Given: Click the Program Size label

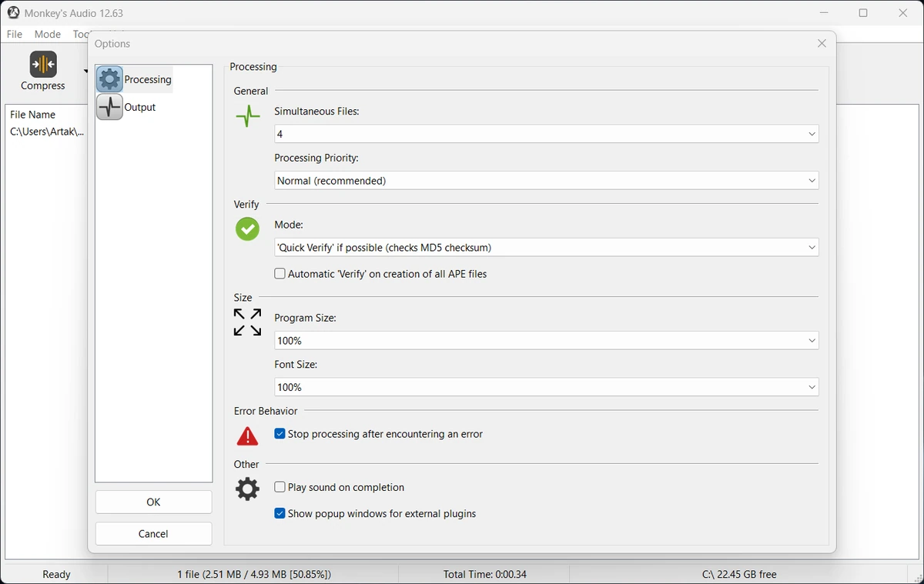Looking at the screenshot, I should (305, 318).
